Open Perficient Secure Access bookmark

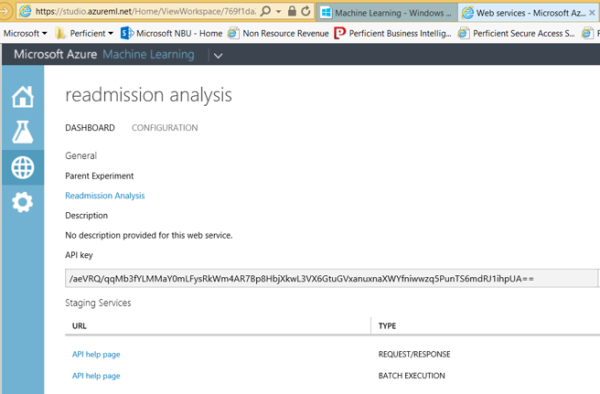tap(517, 34)
